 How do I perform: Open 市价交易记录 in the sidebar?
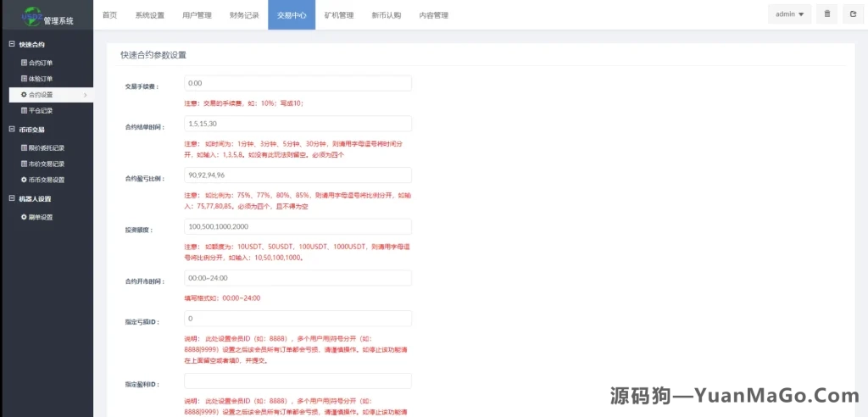47,164
